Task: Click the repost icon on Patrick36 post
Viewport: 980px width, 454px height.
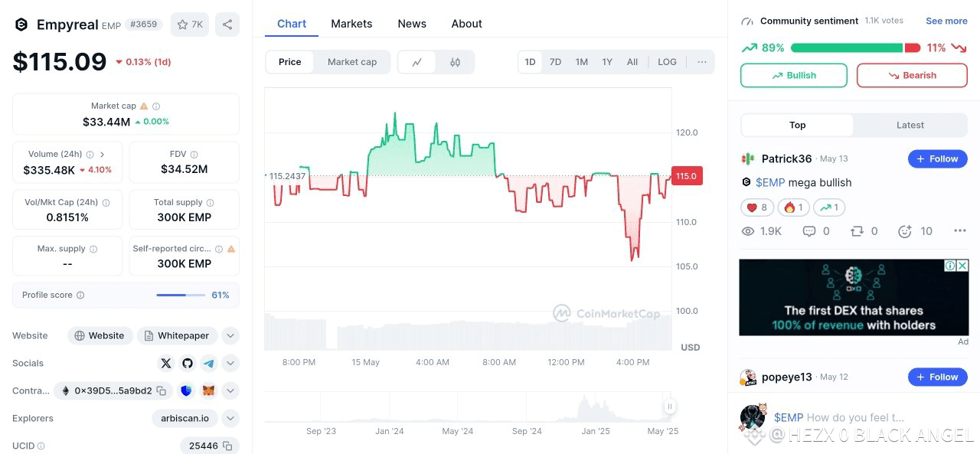Action: tap(857, 231)
